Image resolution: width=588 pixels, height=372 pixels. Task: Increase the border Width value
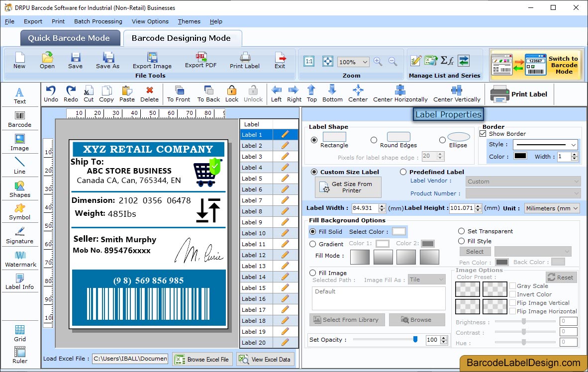point(575,154)
